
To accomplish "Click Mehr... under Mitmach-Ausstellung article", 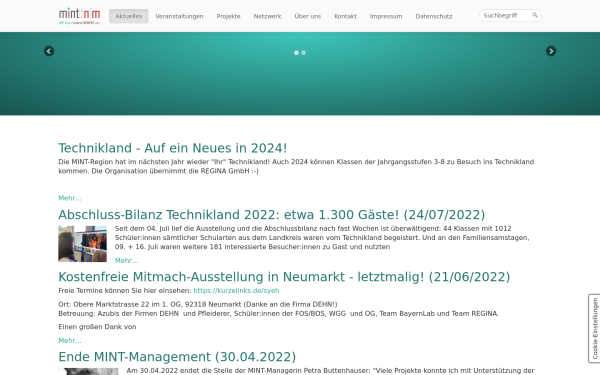I will coord(70,341).
